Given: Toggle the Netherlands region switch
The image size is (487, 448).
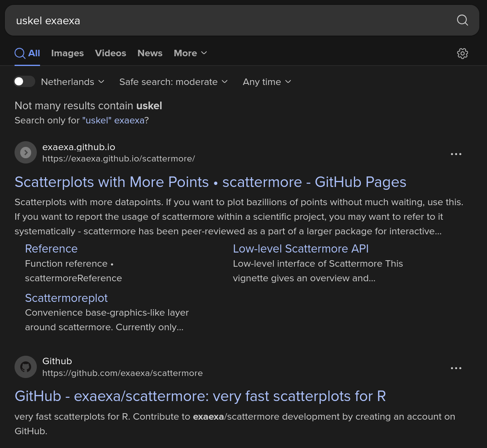Looking at the screenshot, I should (x=24, y=82).
